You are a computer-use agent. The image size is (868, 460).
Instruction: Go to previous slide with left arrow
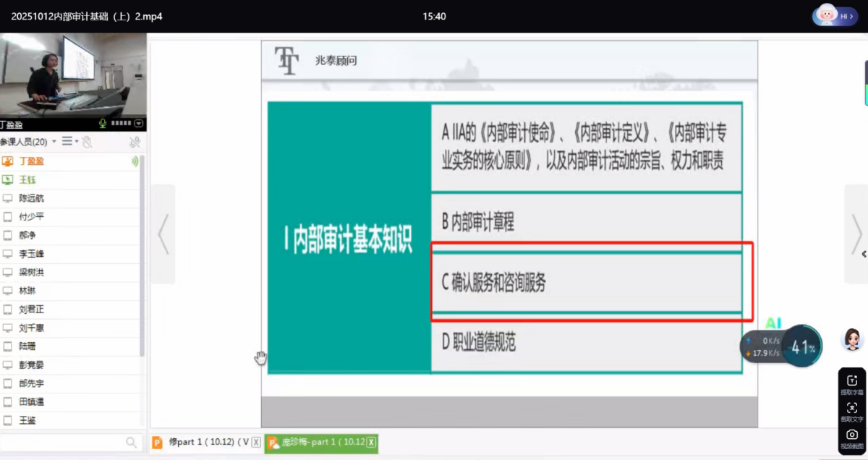click(x=163, y=234)
